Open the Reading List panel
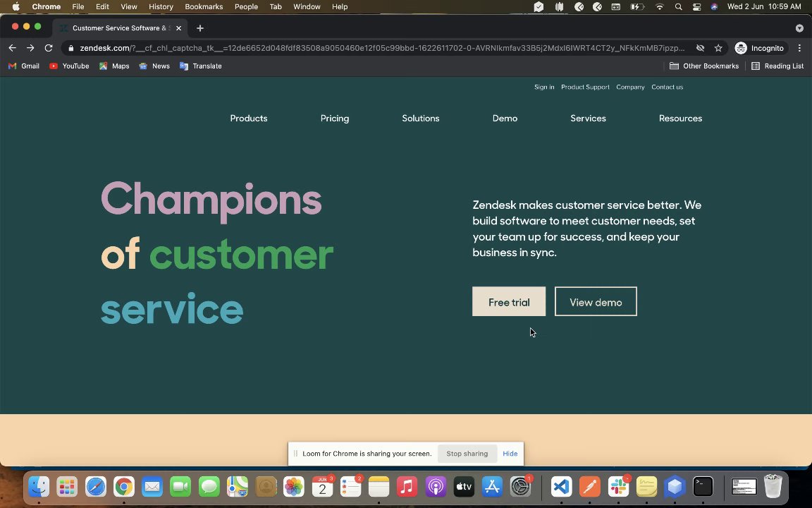The height and width of the screenshot is (508, 812). (x=778, y=66)
